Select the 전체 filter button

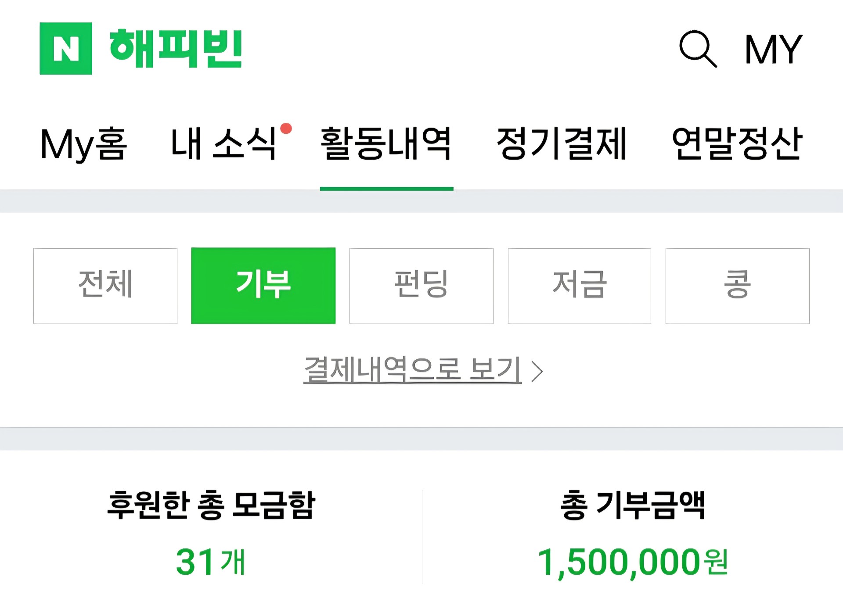pyautogui.click(x=105, y=286)
